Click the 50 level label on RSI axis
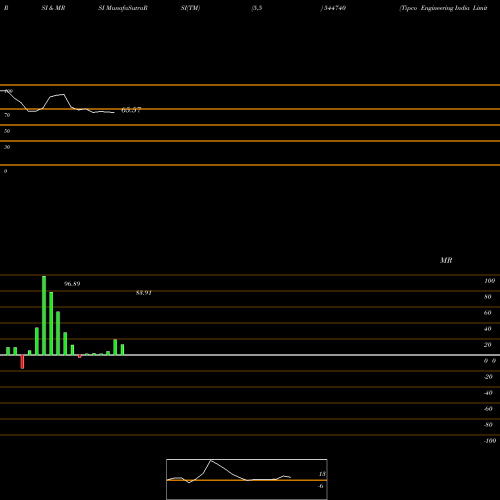500x500 pixels. [x=7, y=131]
